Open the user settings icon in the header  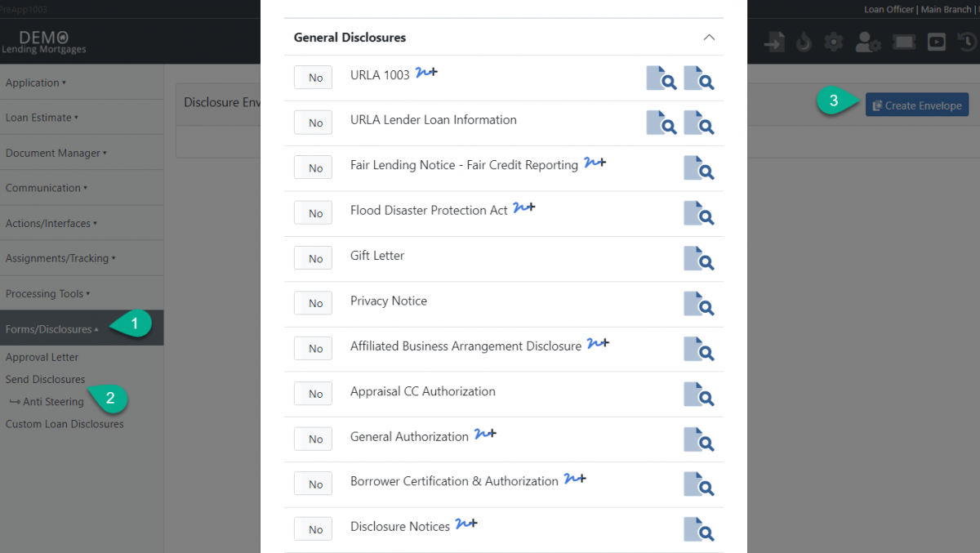pyautogui.click(x=867, y=42)
